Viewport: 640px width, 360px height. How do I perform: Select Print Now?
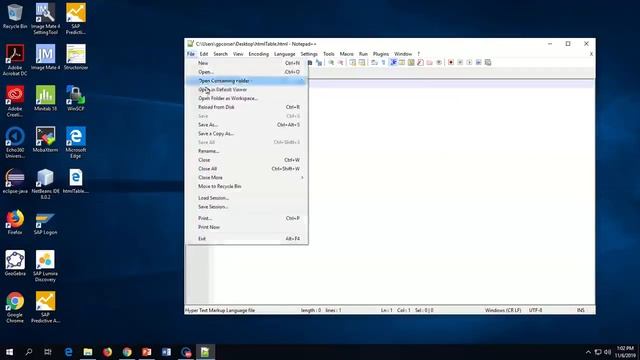tap(247, 227)
